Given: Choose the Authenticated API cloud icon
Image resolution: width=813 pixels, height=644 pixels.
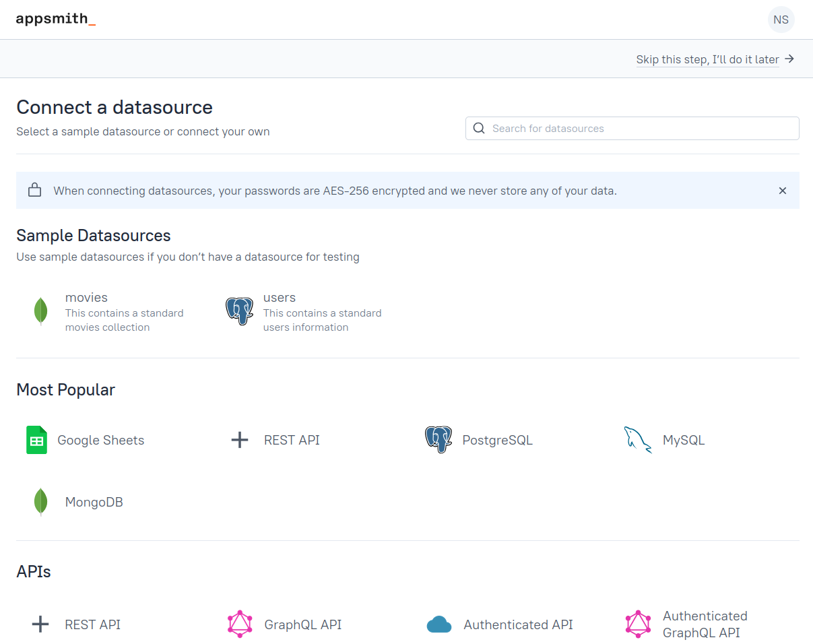Looking at the screenshot, I should (x=438, y=624).
